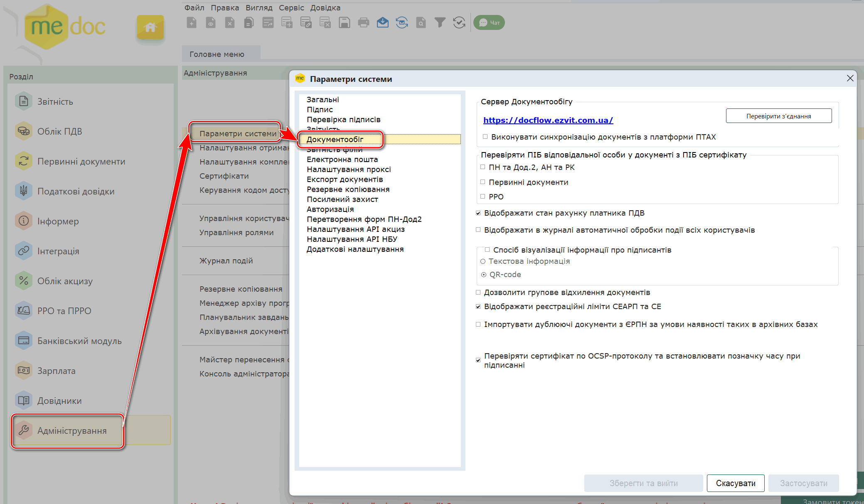Uncheck Відображати стан рахунку платника ПДВ
Viewport: 864px width, 504px height.
(478, 213)
